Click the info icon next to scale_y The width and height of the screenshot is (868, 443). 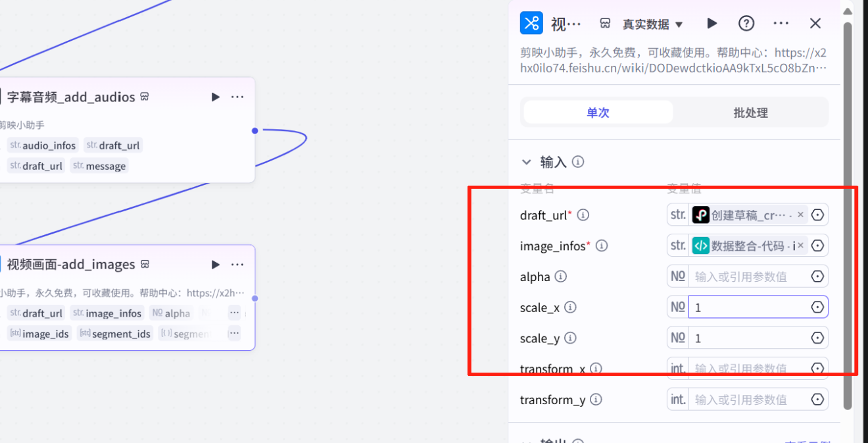point(571,338)
